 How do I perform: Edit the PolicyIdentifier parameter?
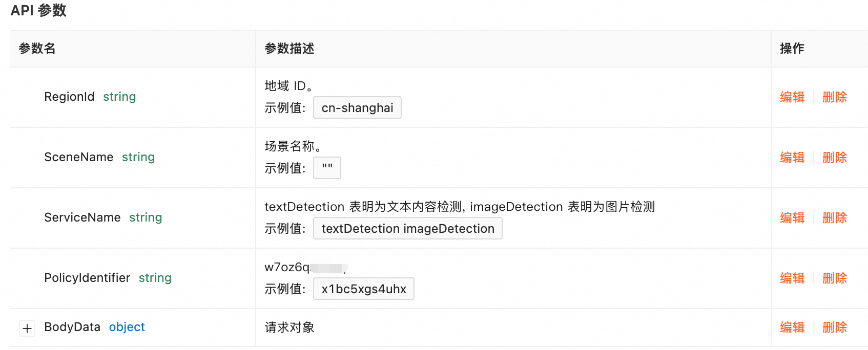[792, 278]
